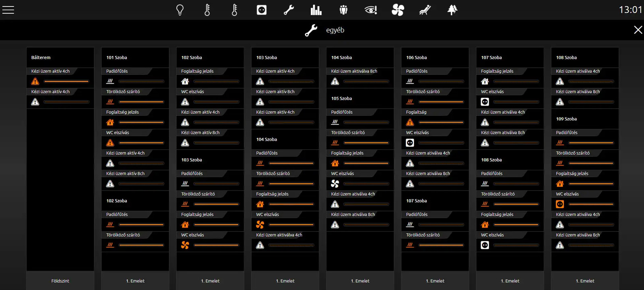Screen dimensions: 644x290
Task: Toggle Padlófűtés heating icon in 101 Szoba
Action: click(110, 81)
